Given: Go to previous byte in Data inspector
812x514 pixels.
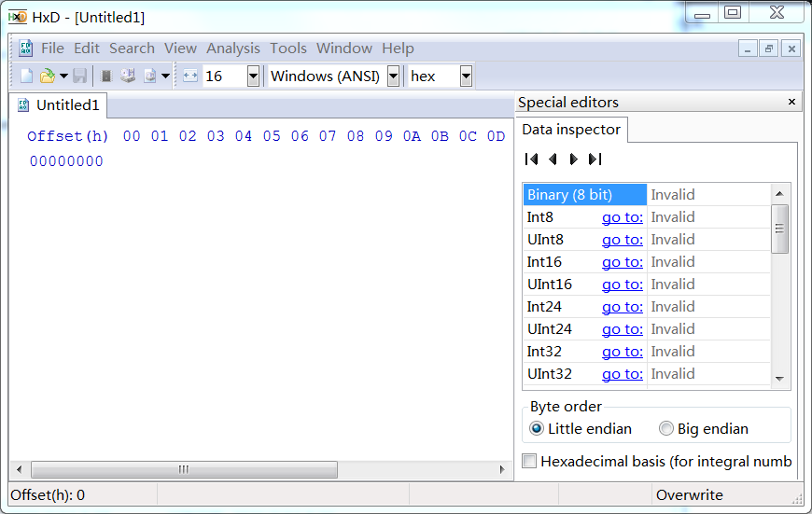Looking at the screenshot, I should tap(553, 160).
